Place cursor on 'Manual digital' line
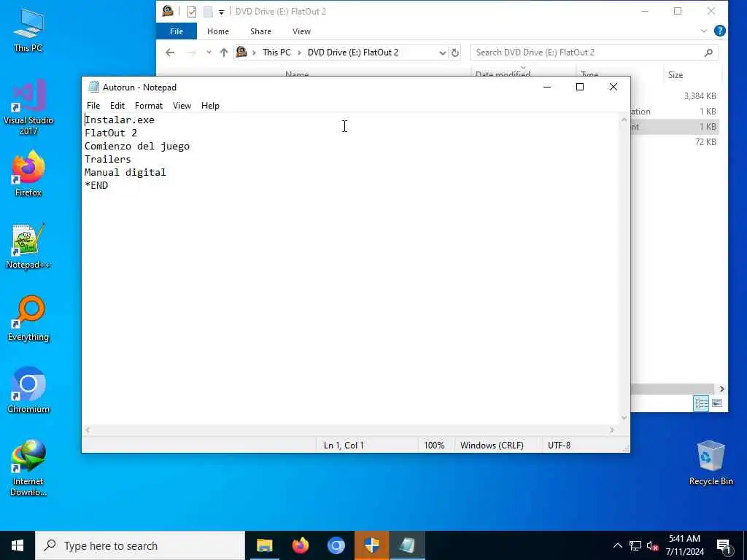 coord(125,172)
